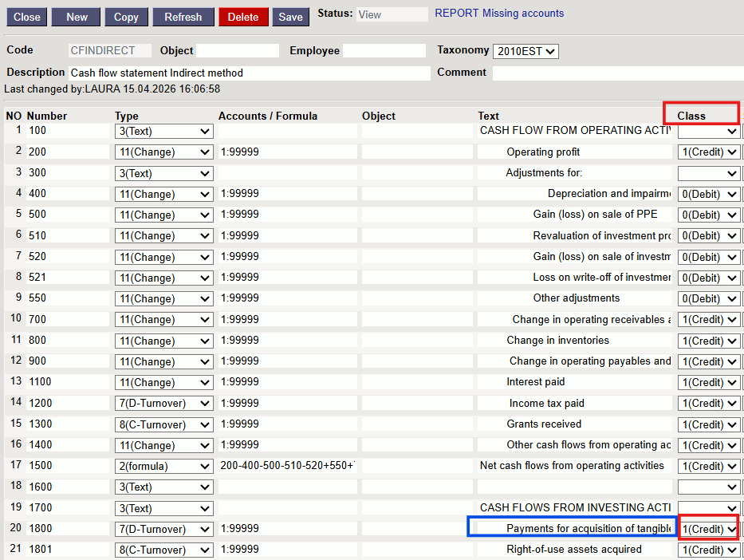This screenshot has height=560, width=744.
Task: Refresh the report definition
Action: click(x=183, y=17)
